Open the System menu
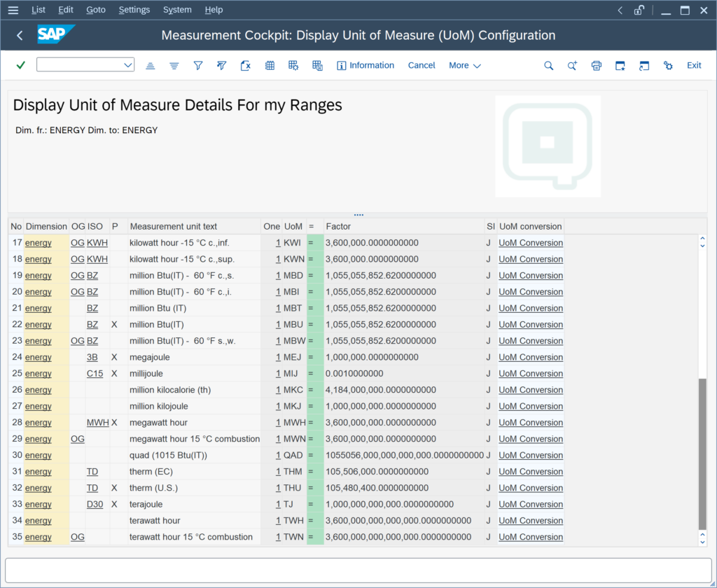The width and height of the screenshot is (717, 588). pyautogui.click(x=177, y=10)
